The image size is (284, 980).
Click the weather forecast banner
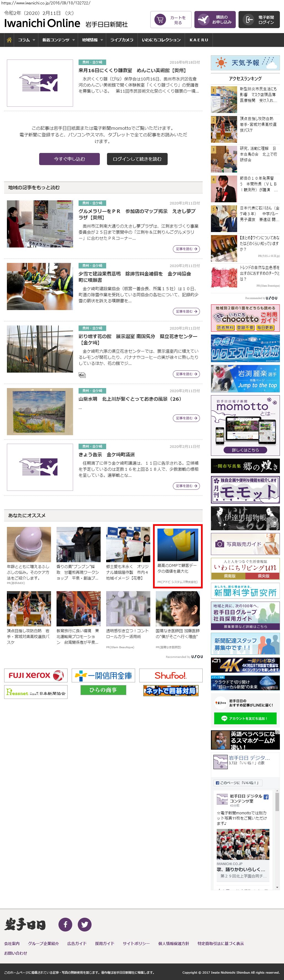coord(245,63)
